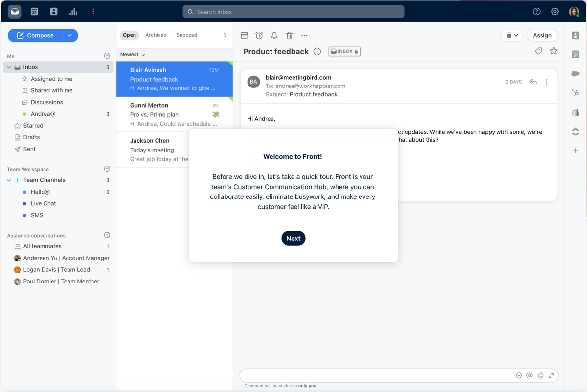The height and width of the screenshot is (392, 587).
Task: Collapse the Inbox tree chevron
Action: [9, 67]
